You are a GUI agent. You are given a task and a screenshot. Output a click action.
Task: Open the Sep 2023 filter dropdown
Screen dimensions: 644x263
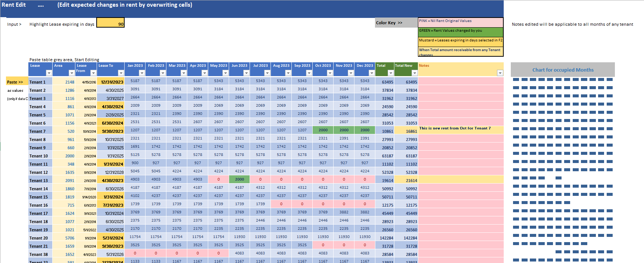309,73
